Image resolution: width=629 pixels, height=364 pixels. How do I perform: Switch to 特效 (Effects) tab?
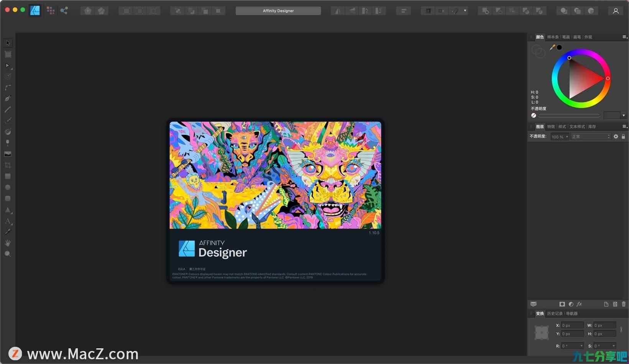tap(551, 126)
